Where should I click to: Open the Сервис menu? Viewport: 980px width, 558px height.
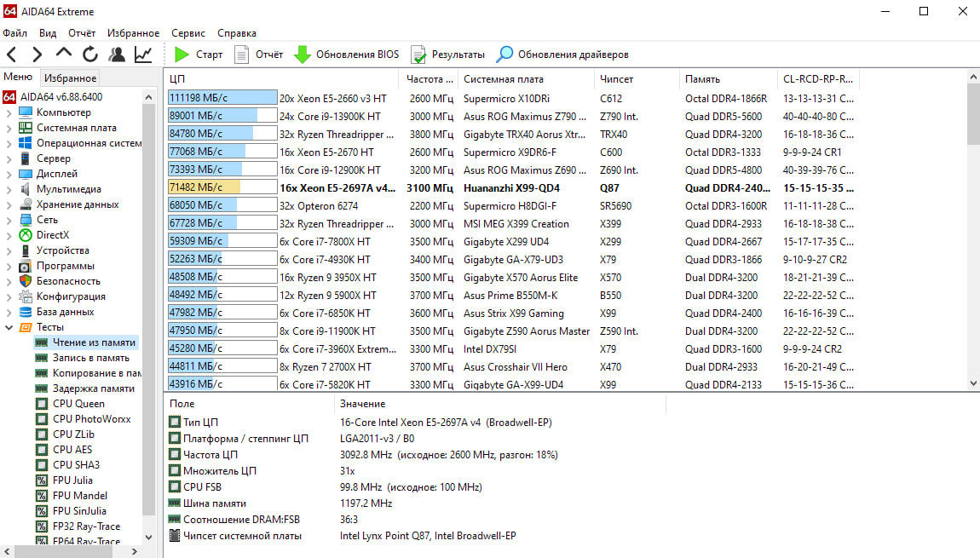tap(188, 33)
